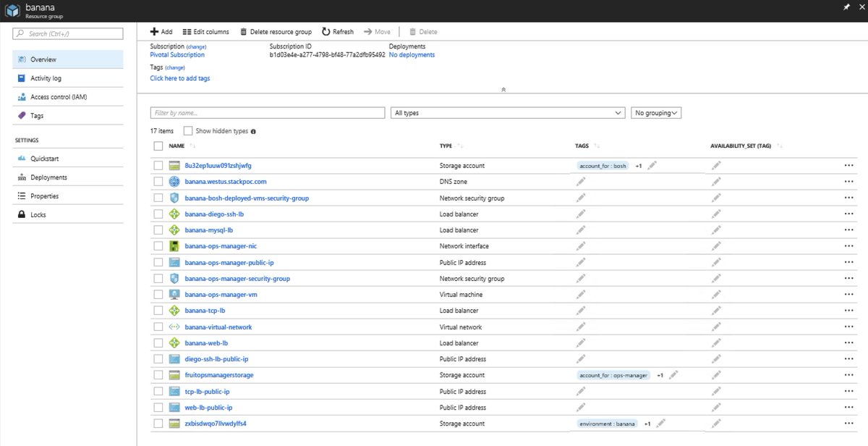Open more options for banana-ops-manager-vm row
The image size is (868, 446).
click(848, 295)
